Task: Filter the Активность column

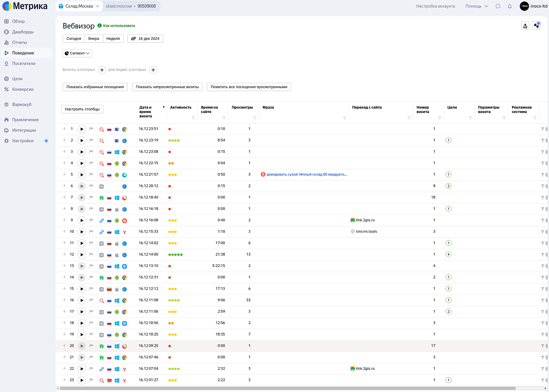Action: pos(193,118)
